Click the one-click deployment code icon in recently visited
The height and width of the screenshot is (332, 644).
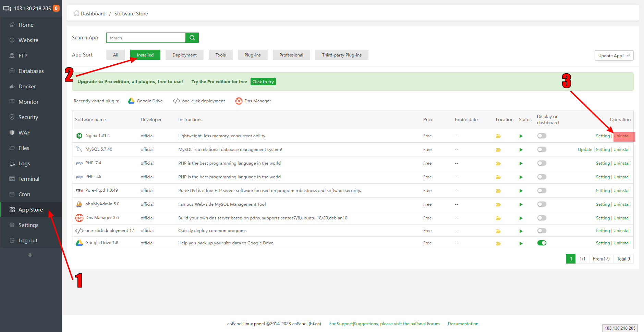click(177, 101)
